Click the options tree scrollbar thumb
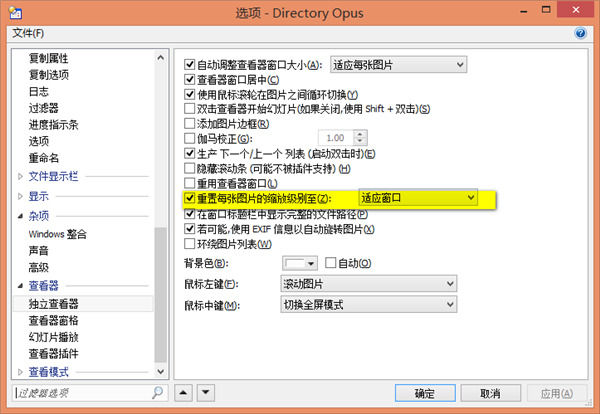Screen dimensions: 600x414 pos(161,295)
